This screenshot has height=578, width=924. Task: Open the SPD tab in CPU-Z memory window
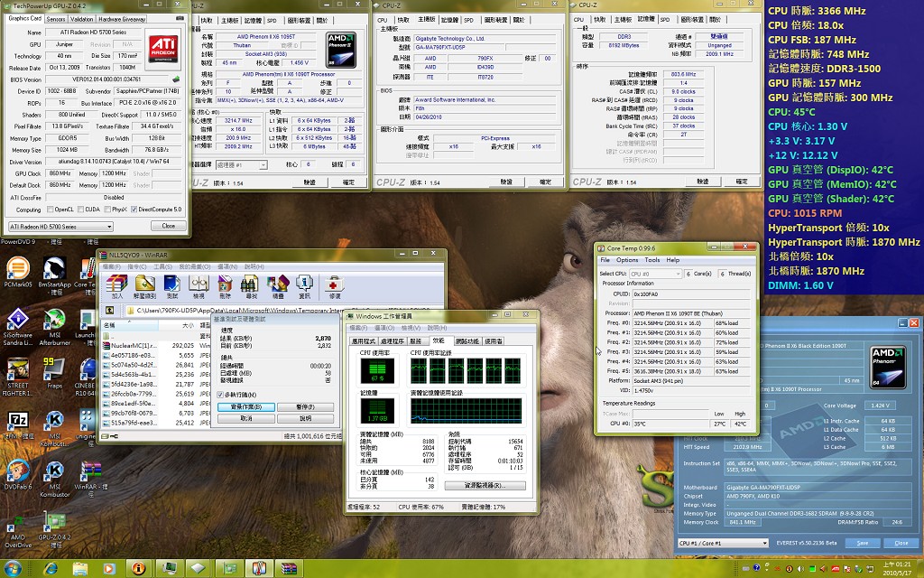(x=665, y=20)
